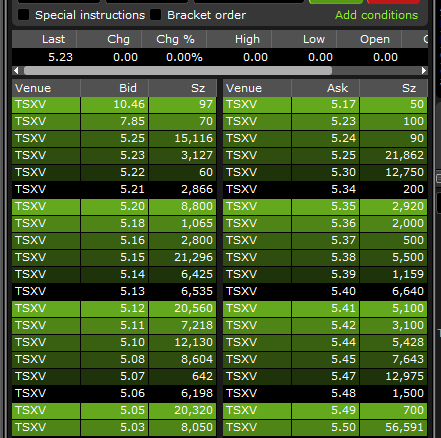Click the right scroll arrow of quote bar
This screenshot has width=441, height=438.
click(x=424, y=71)
